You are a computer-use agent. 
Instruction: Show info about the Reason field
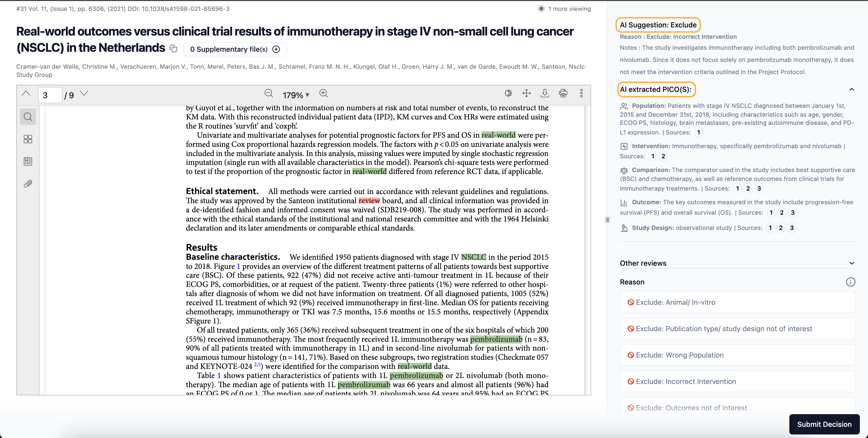(x=850, y=282)
